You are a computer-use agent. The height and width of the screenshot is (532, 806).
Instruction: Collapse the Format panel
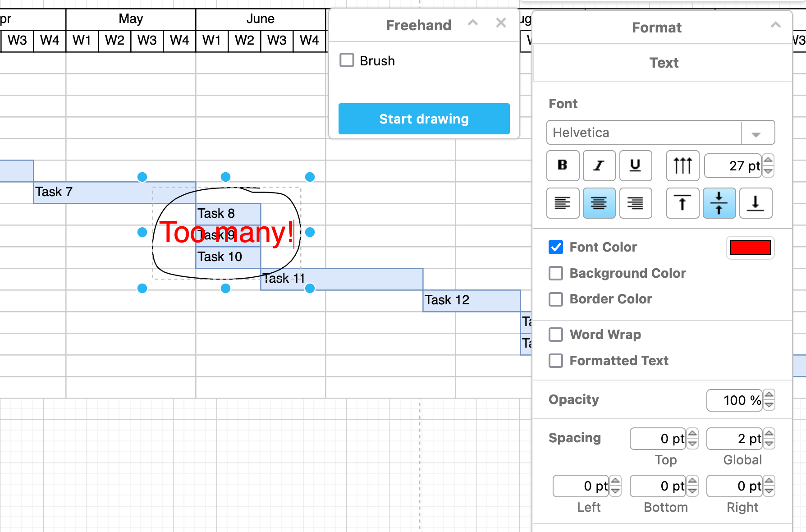pyautogui.click(x=776, y=26)
